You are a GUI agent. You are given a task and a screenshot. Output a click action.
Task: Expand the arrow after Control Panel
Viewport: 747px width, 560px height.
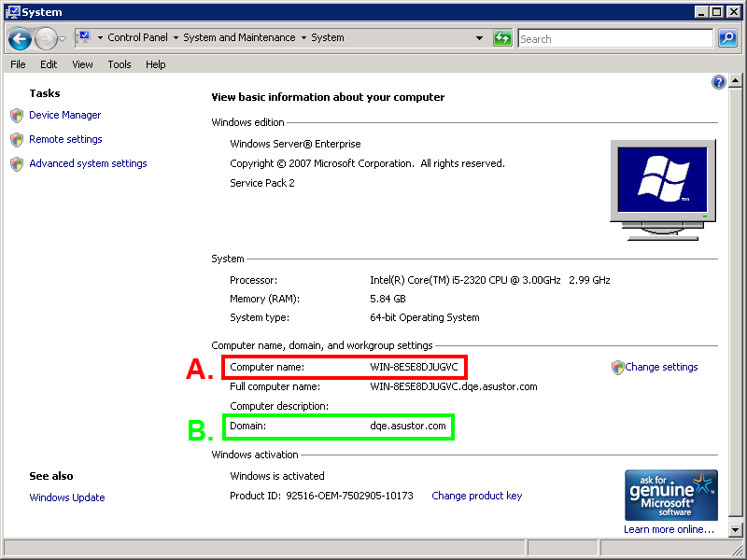tap(176, 37)
